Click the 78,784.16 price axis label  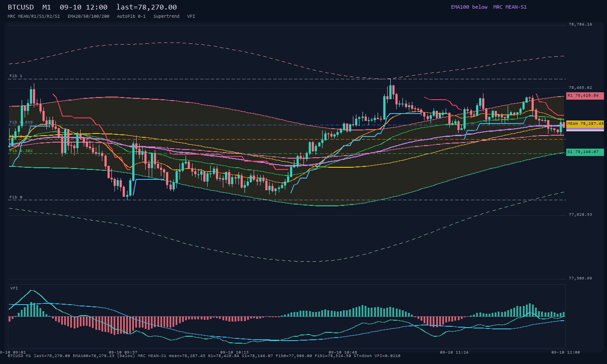pyautogui.click(x=580, y=24)
